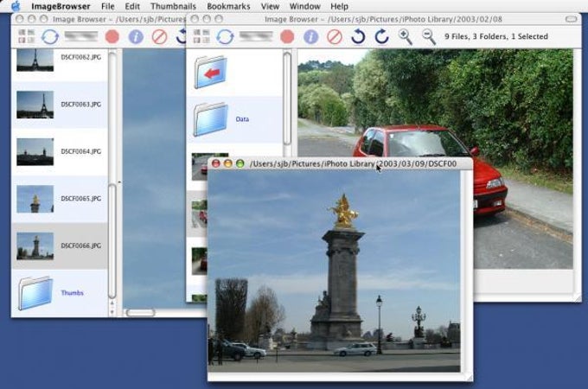Select the DSCF0063.JPG thumbnail
The height and width of the screenshot is (389, 588).
click(x=35, y=105)
